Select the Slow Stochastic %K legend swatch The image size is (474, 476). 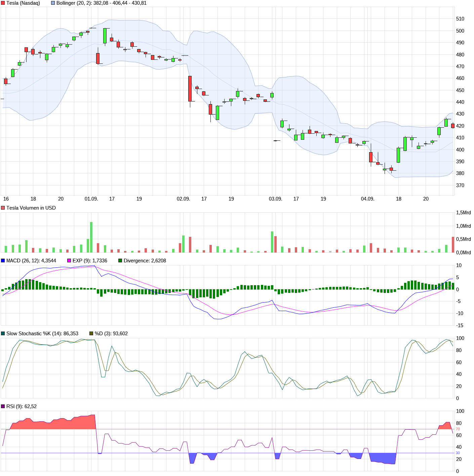(x=3, y=334)
